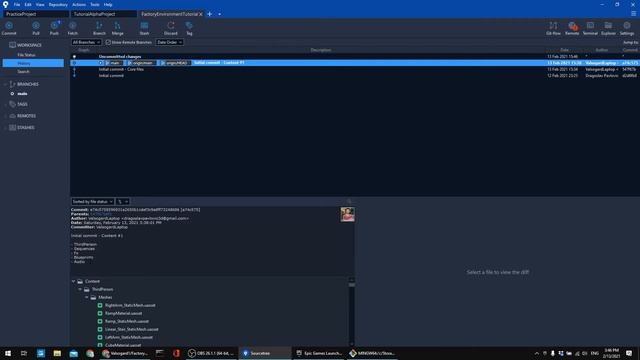
Task: Open the All Branches dropdown
Action: tap(86, 42)
